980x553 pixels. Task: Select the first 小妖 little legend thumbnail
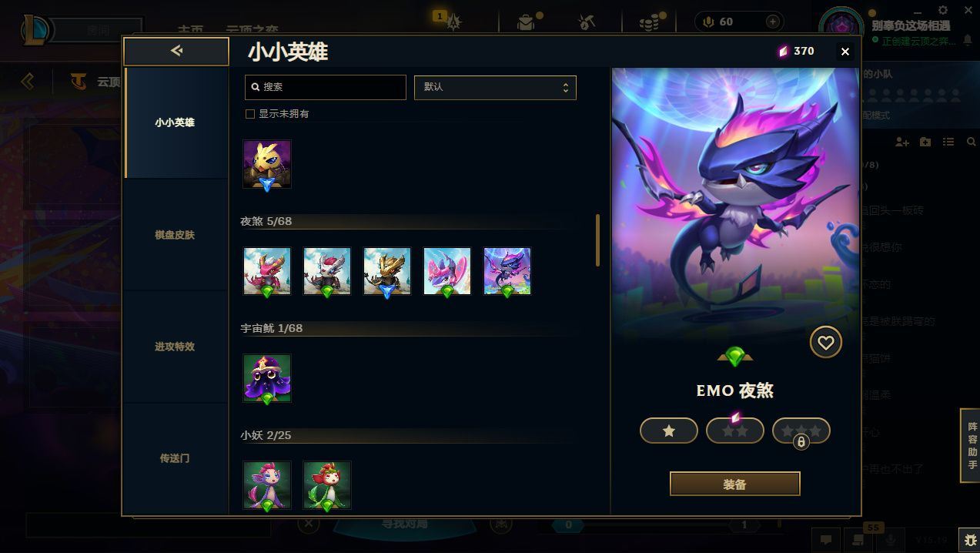click(x=267, y=485)
